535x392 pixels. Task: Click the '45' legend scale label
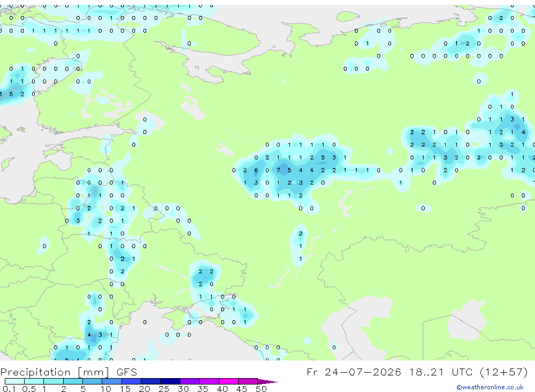242,389
